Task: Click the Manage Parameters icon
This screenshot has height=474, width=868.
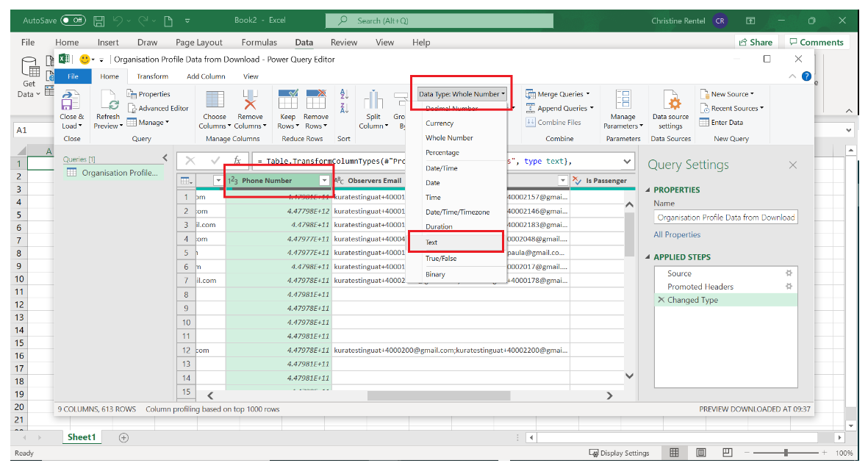Action: (x=623, y=100)
